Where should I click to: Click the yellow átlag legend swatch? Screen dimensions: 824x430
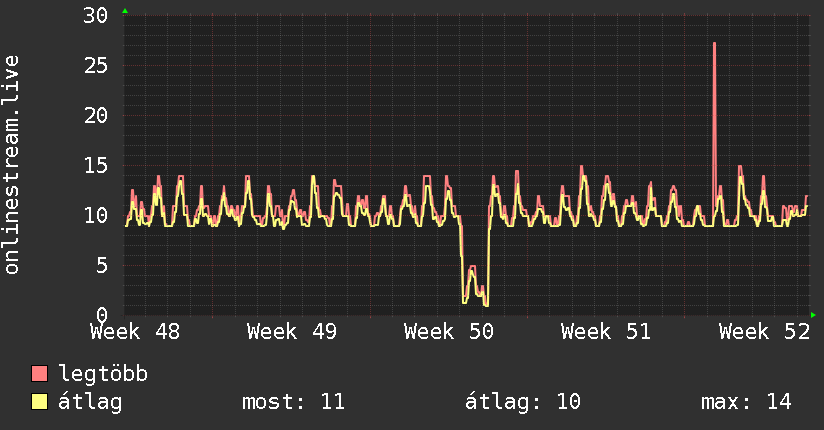[x=39, y=402]
